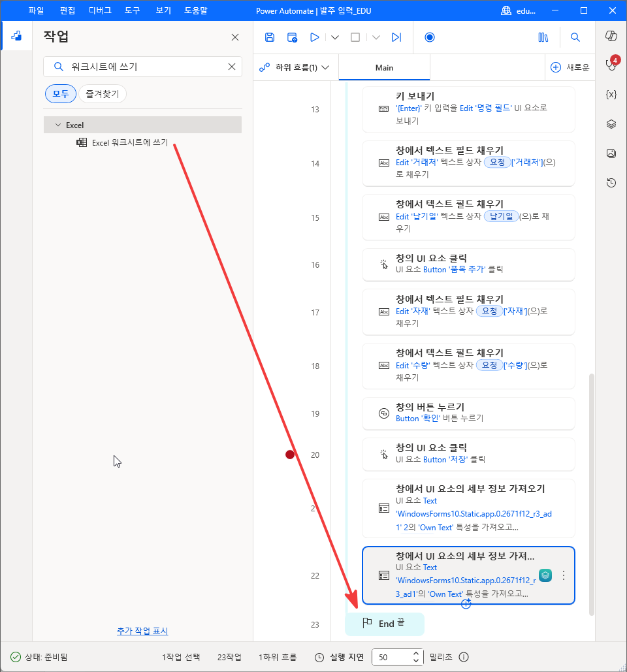Select step 17 action filling 자재 field

(468, 312)
